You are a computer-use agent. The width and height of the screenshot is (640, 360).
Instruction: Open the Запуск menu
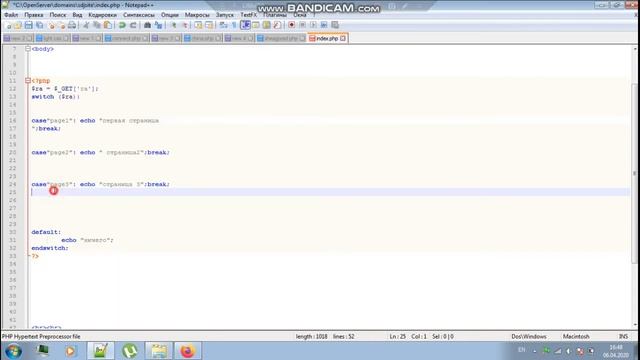225,15
